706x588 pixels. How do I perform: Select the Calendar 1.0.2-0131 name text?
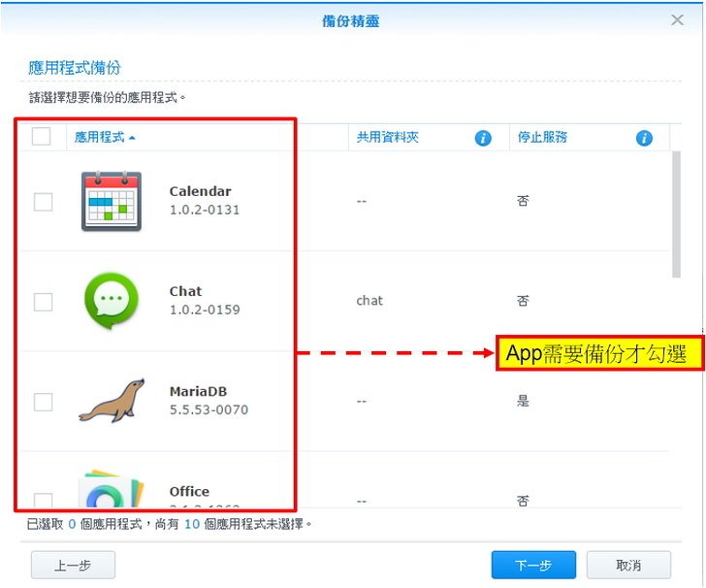tap(205, 200)
